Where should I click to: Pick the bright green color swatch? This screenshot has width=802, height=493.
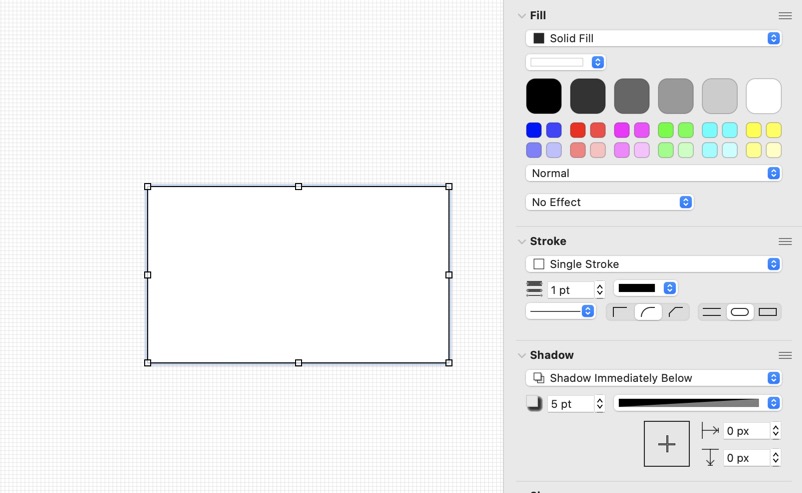[x=665, y=130]
